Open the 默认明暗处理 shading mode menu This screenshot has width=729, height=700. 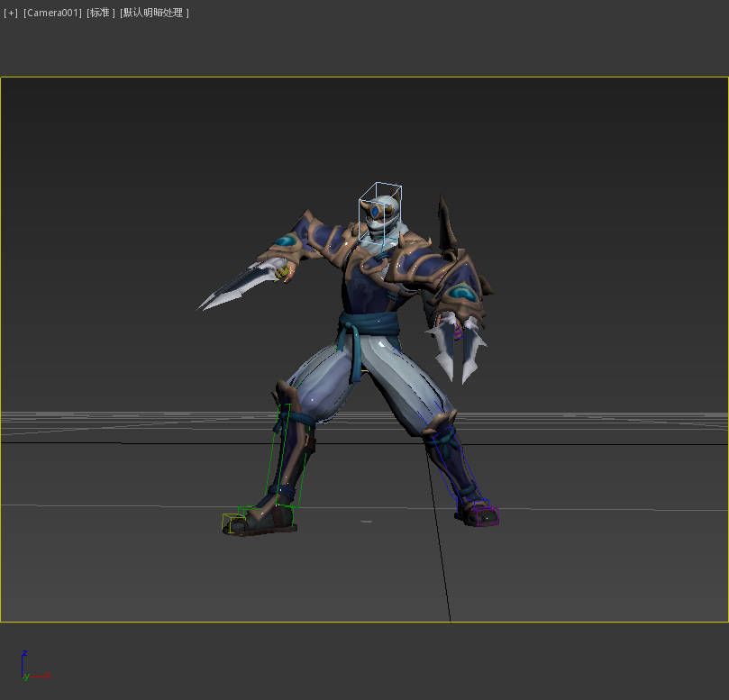tap(154, 14)
